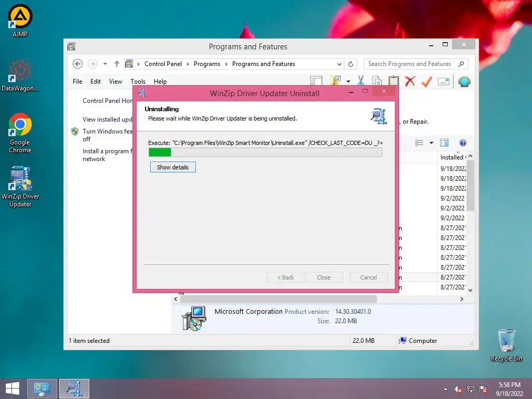
Task: Click the folder options toolbar icon
Action: (336, 81)
